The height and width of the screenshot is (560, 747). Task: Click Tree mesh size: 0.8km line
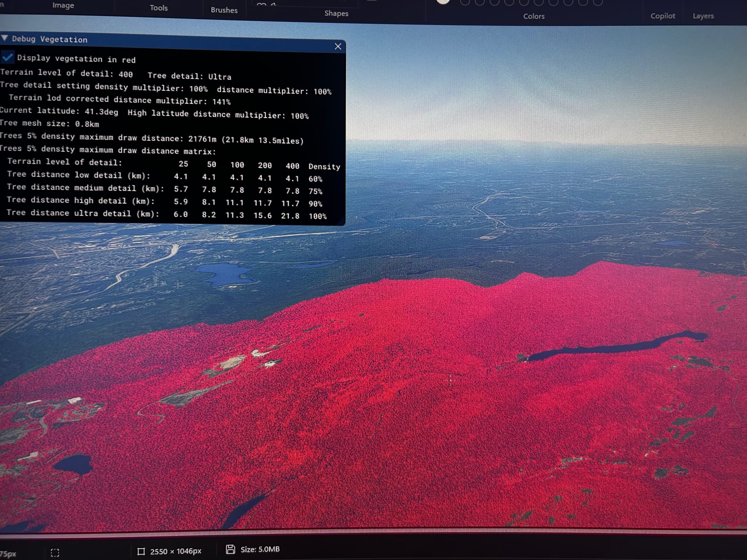(x=49, y=123)
